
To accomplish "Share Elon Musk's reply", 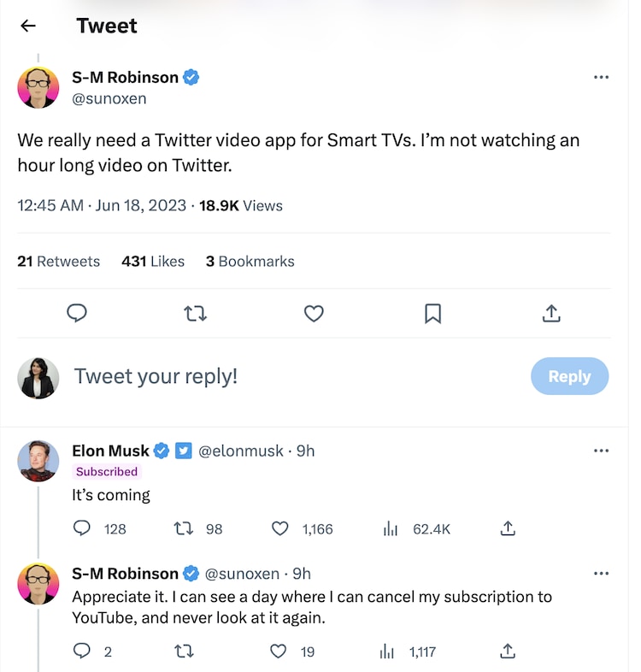I will tap(508, 529).
